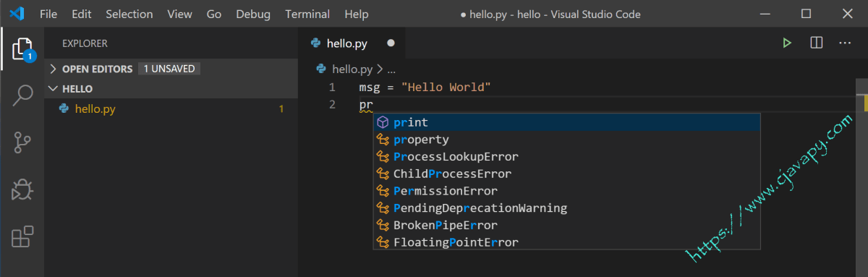The image size is (868, 277).
Task: Open the Selection menu
Action: click(129, 14)
